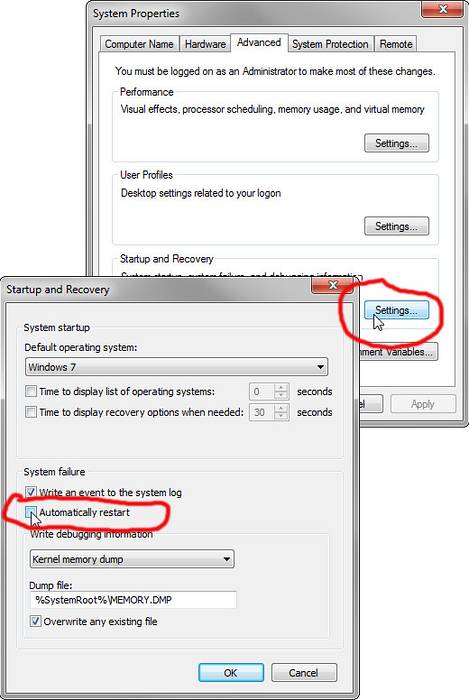The width and height of the screenshot is (469, 700).
Task: Toggle the Automatically restart checkbox
Action: 31,512
